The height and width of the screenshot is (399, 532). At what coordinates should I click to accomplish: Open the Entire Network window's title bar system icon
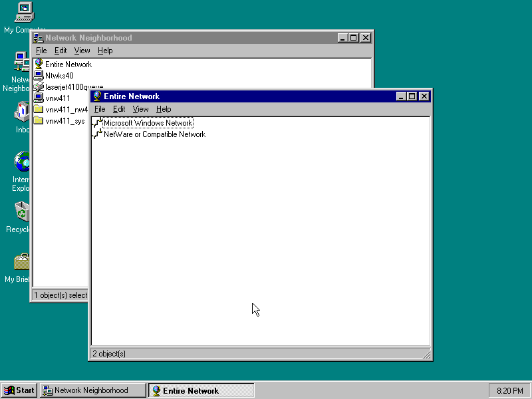[x=97, y=96]
